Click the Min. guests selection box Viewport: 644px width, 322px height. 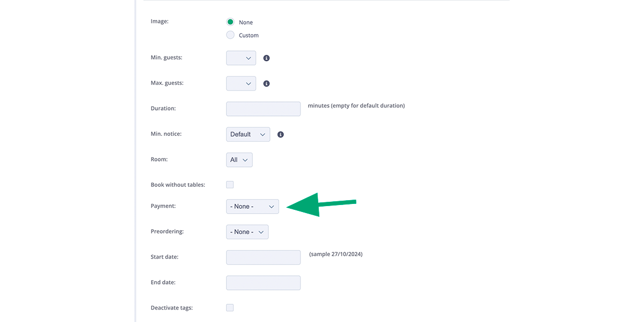point(240,57)
